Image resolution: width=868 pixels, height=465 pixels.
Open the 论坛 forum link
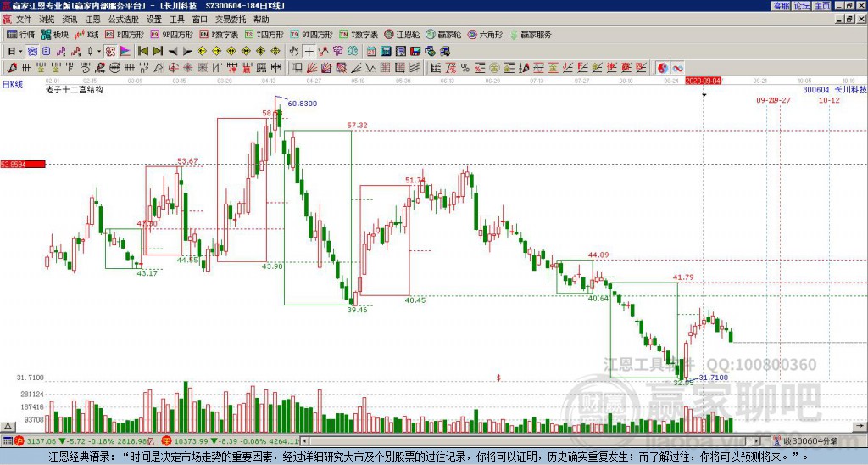pos(801,6)
